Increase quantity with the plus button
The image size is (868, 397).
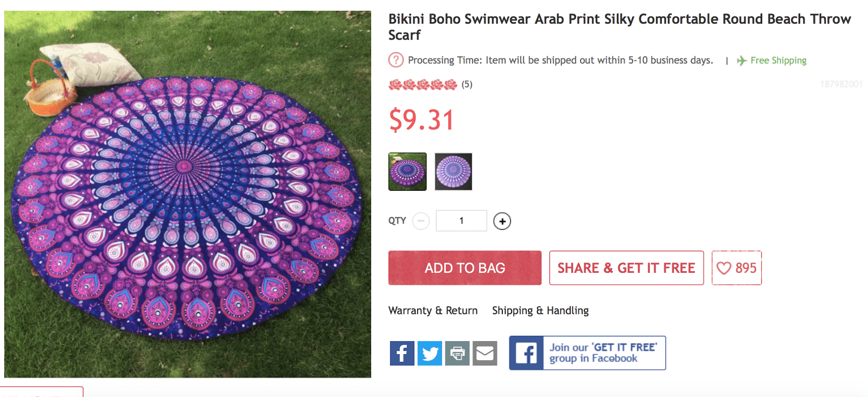point(502,221)
